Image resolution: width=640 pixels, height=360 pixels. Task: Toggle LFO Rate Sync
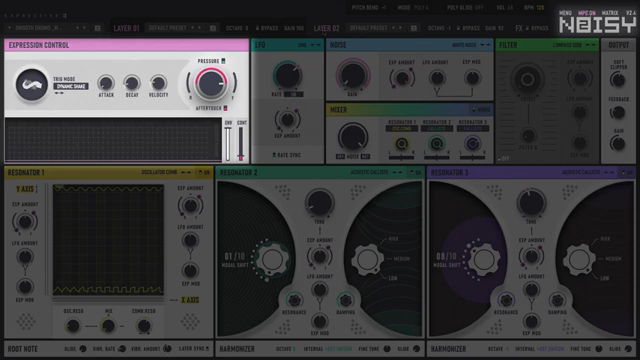pyautogui.click(x=274, y=155)
